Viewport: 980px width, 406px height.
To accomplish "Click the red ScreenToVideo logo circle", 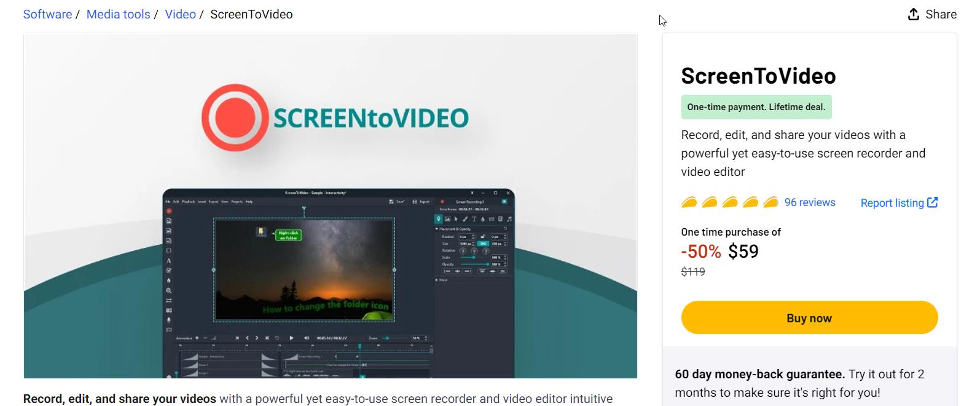I will coord(235,117).
